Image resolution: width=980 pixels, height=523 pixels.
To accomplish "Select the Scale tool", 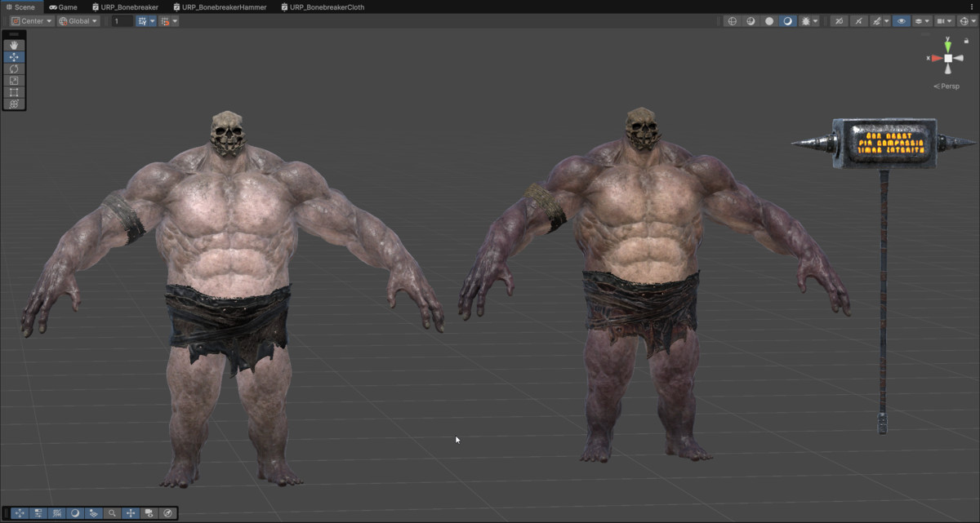I will [14, 81].
